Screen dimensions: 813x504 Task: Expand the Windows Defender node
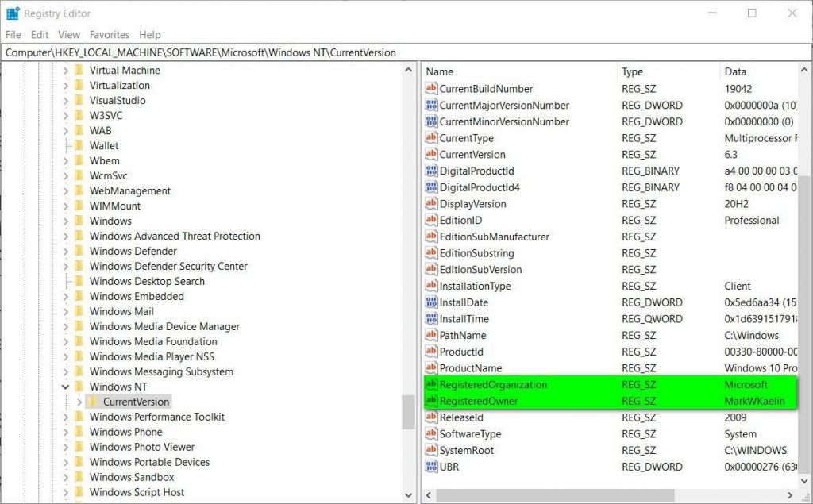[67, 251]
